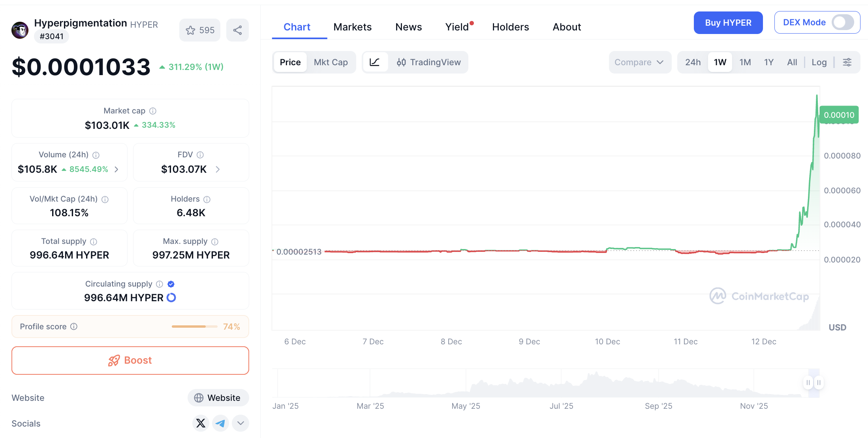This screenshot has height=438, width=868.
Task: Click the Buy HYPER button
Action: pyautogui.click(x=728, y=23)
